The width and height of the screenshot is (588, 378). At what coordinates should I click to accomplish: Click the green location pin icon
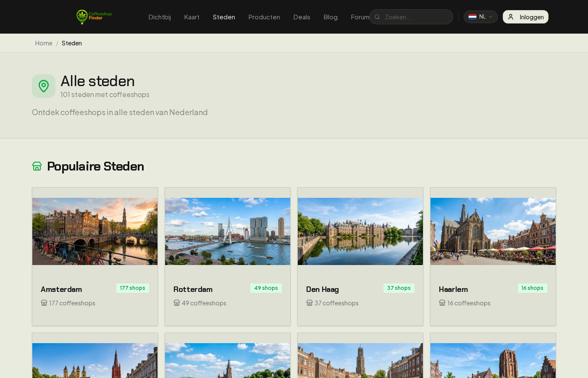click(x=44, y=86)
